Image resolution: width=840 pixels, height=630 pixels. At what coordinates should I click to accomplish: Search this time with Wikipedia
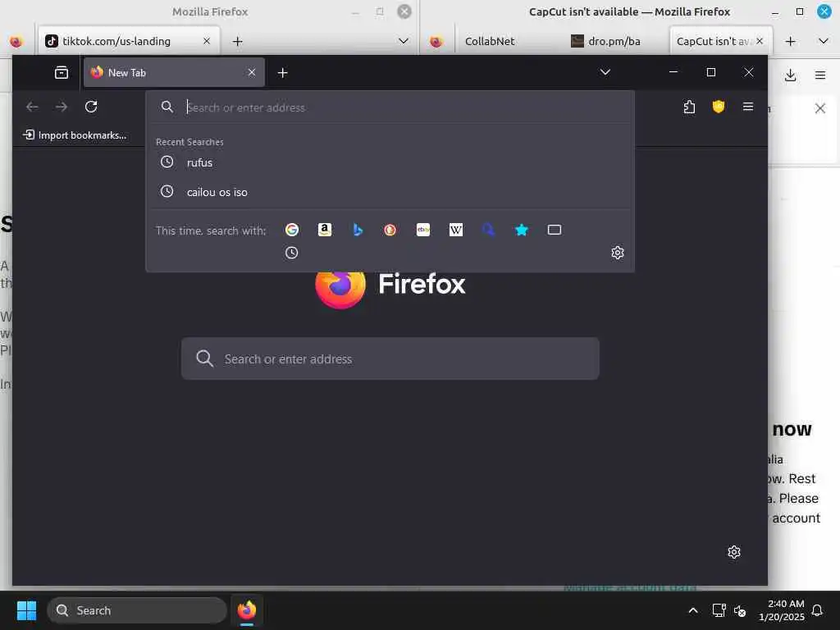click(456, 230)
